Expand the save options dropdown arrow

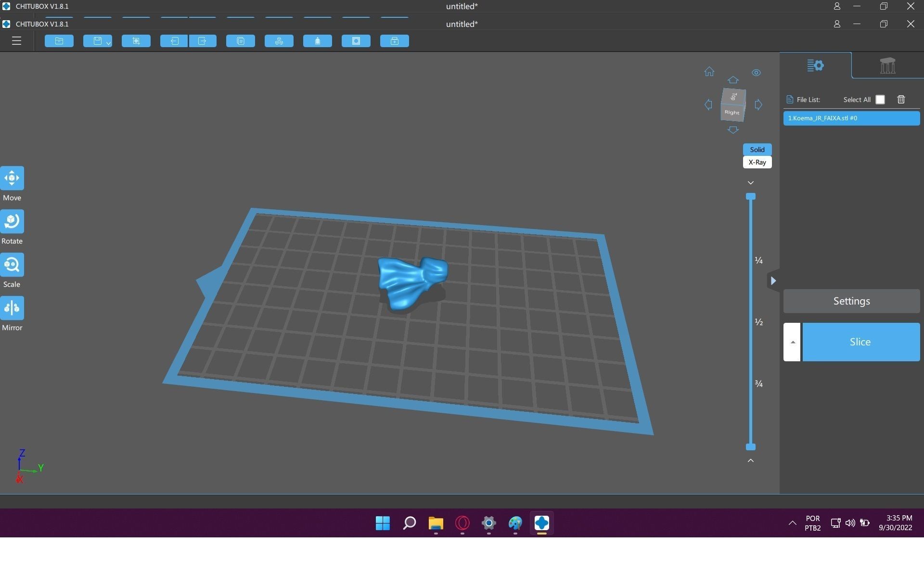point(109,43)
